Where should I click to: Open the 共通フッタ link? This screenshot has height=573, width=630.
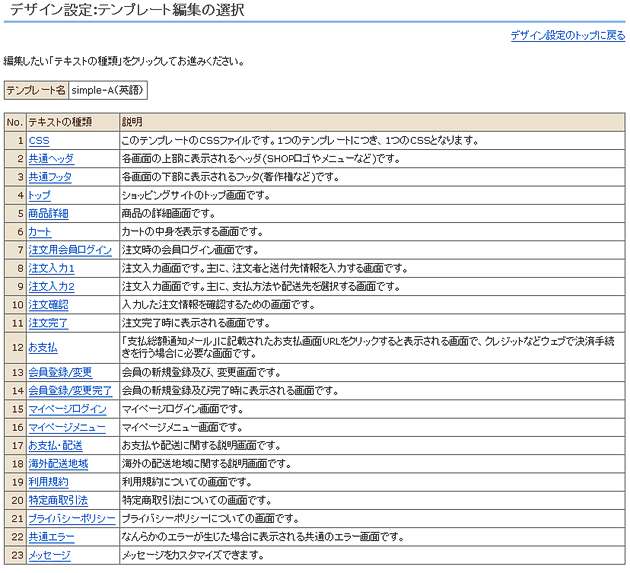pos(50,177)
